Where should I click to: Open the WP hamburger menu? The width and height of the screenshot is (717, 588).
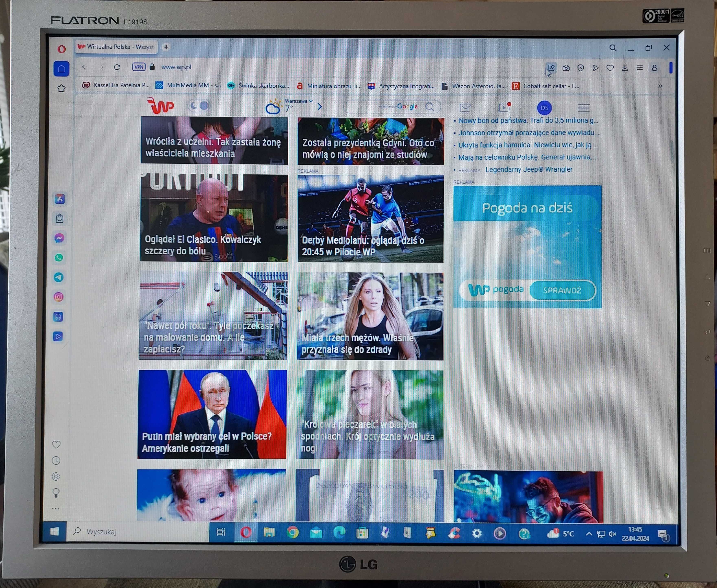coord(584,108)
